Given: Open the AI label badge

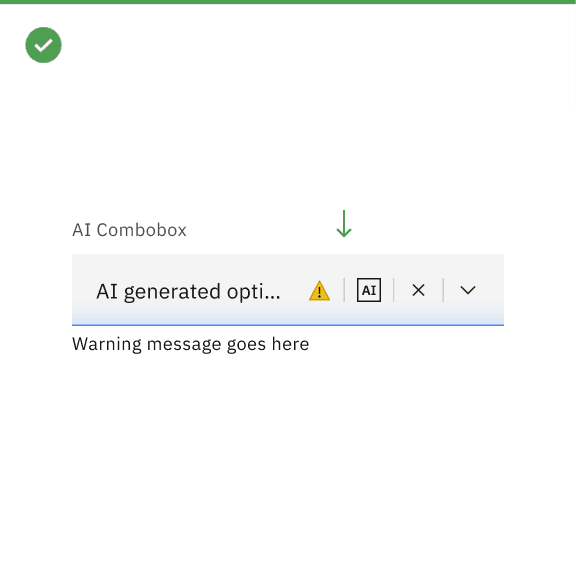Looking at the screenshot, I should coord(369,290).
